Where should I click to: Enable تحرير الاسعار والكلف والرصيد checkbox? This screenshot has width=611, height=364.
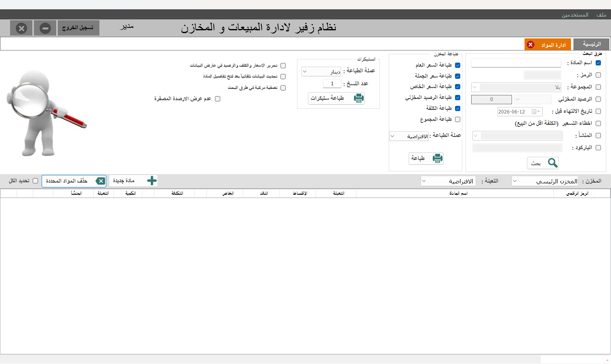pyautogui.click(x=283, y=65)
